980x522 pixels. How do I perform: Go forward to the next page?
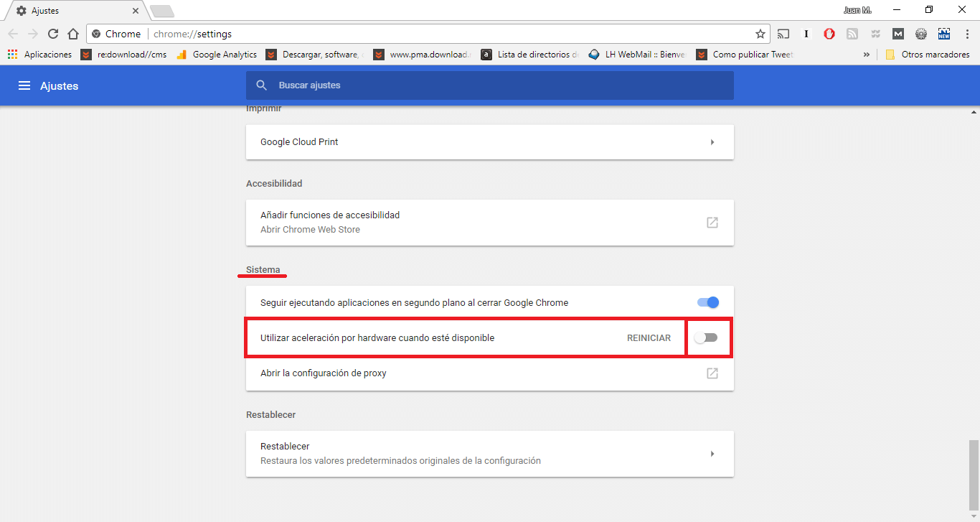coord(33,34)
